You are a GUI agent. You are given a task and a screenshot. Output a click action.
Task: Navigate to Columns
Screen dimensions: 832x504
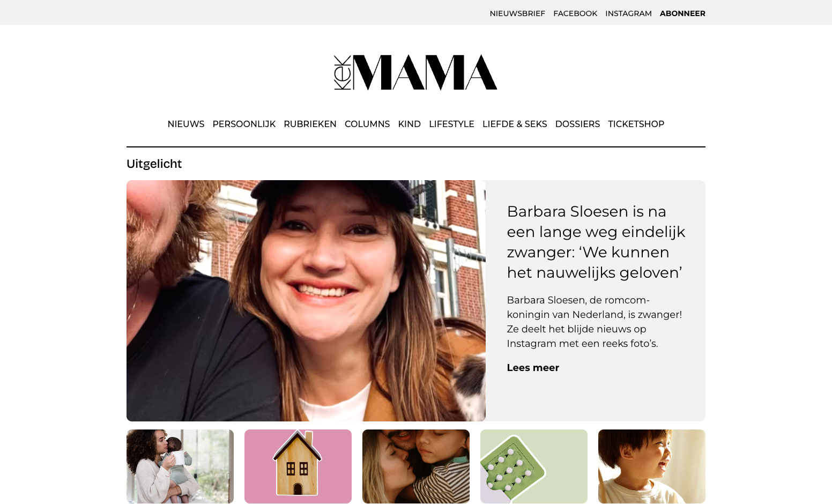click(x=367, y=124)
